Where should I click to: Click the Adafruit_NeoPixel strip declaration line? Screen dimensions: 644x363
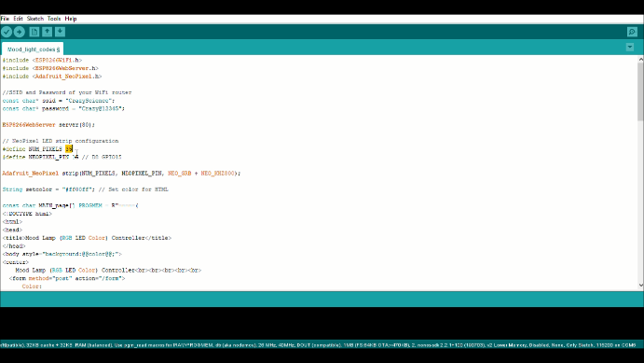(121, 173)
